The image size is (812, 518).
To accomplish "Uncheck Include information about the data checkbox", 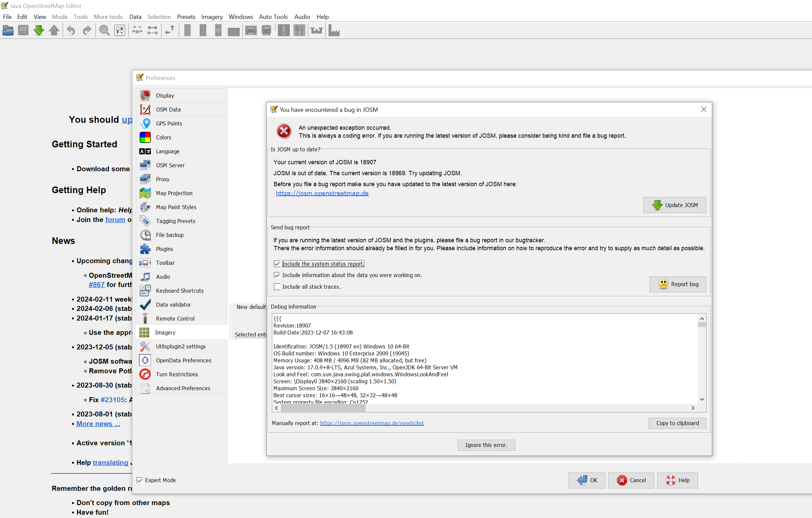I will 277,275.
